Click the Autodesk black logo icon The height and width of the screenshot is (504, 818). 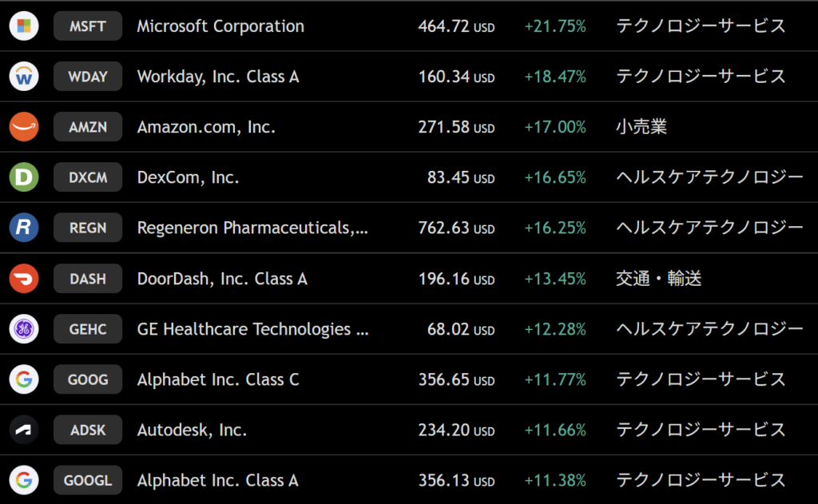[x=24, y=430]
